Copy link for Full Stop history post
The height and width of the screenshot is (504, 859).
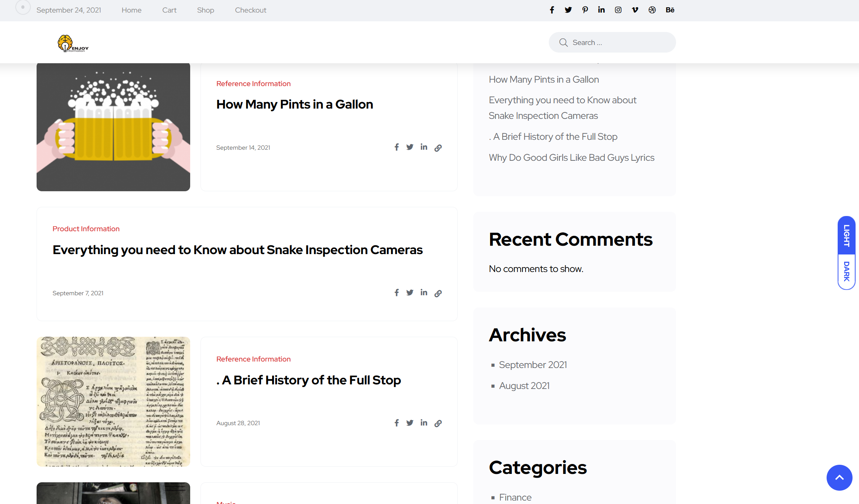438,424
